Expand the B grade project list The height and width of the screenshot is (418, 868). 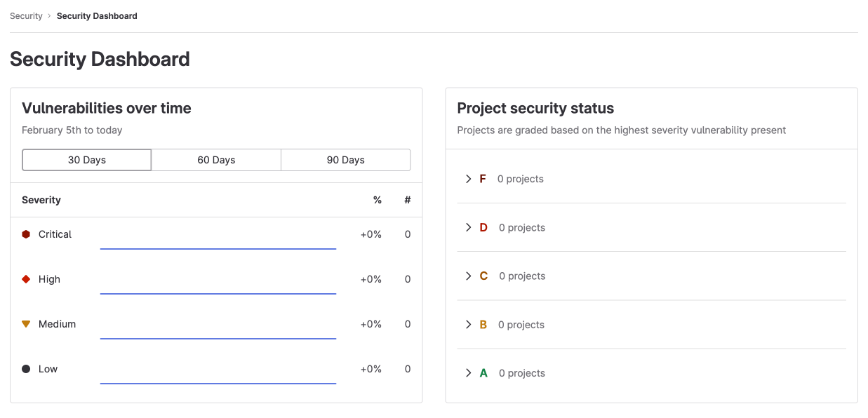click(x=468, y=324)
